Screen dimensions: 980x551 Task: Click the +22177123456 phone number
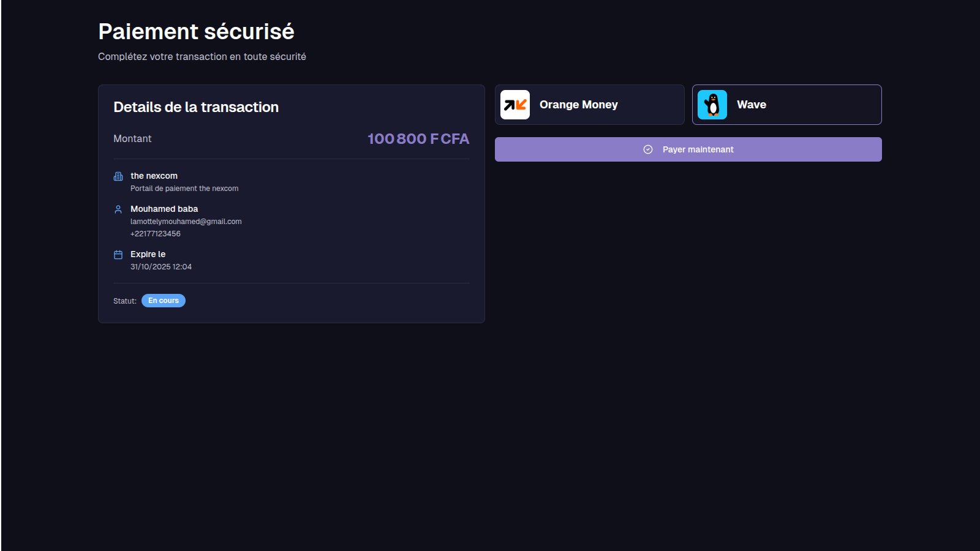(156, 234)
